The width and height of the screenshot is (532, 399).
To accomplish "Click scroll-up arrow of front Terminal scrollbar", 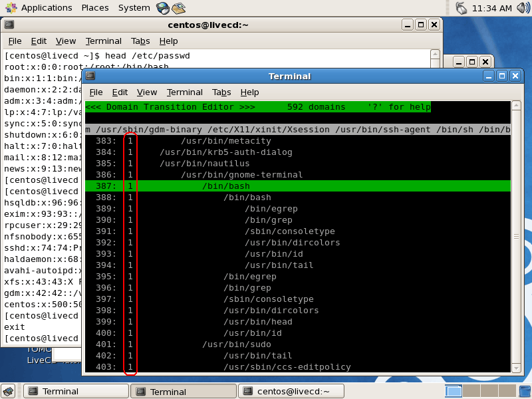I will [x=516, y=105].
